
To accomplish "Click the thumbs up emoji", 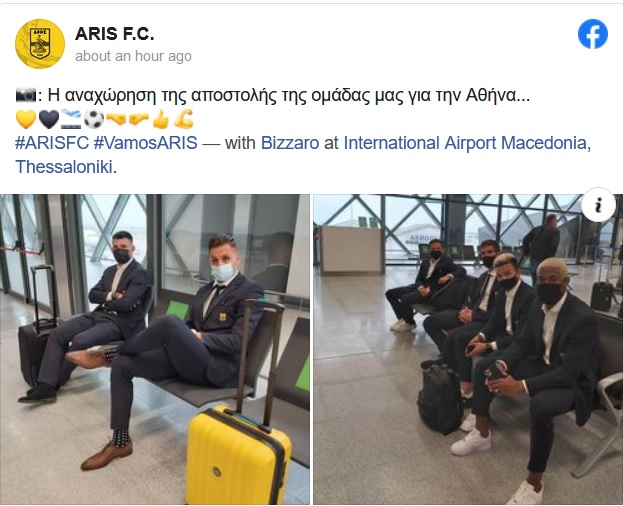I will [161, 119].
